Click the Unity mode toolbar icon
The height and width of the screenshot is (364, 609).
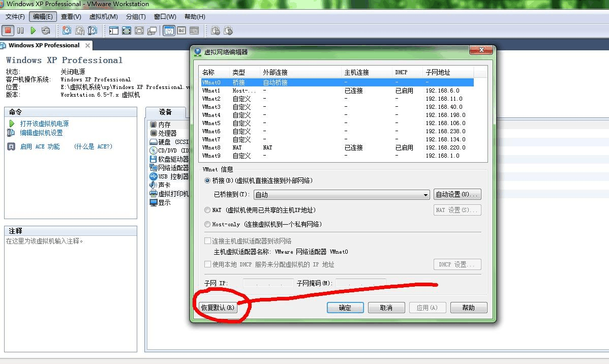152,31
